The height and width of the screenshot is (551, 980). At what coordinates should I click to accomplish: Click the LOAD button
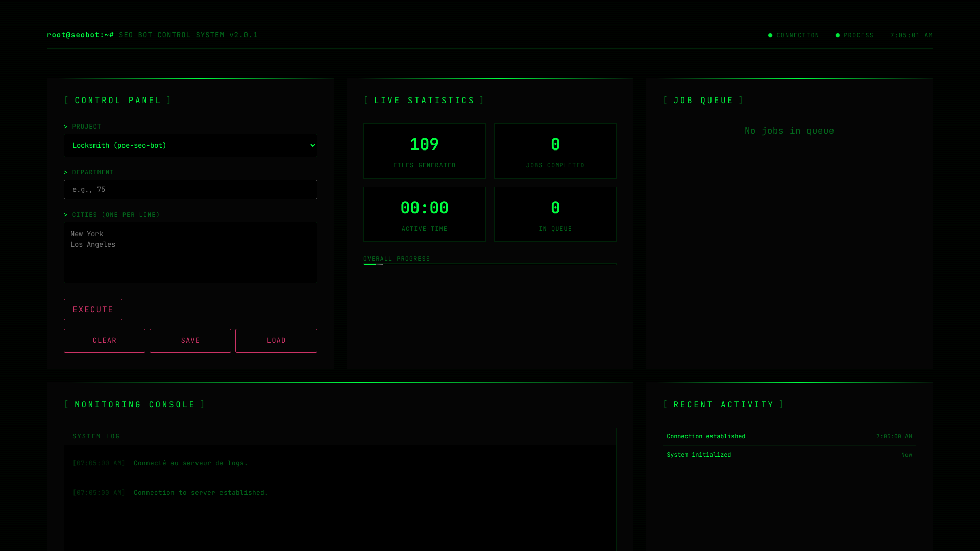coord(276,340)
